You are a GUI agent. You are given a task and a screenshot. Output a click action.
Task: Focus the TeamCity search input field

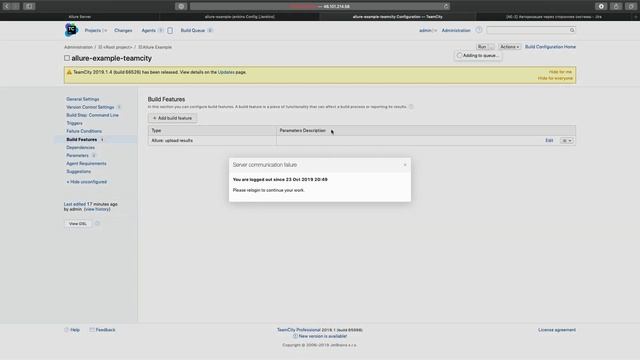pyautogui.click(x=528, y=30)
